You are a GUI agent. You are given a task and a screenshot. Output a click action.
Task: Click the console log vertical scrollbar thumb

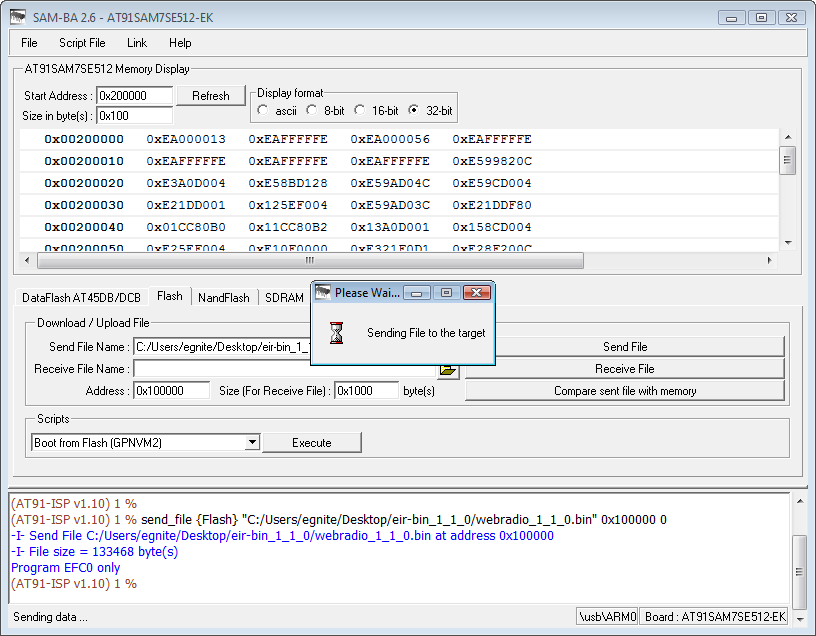pyautogui.click(x=799, y=571)
